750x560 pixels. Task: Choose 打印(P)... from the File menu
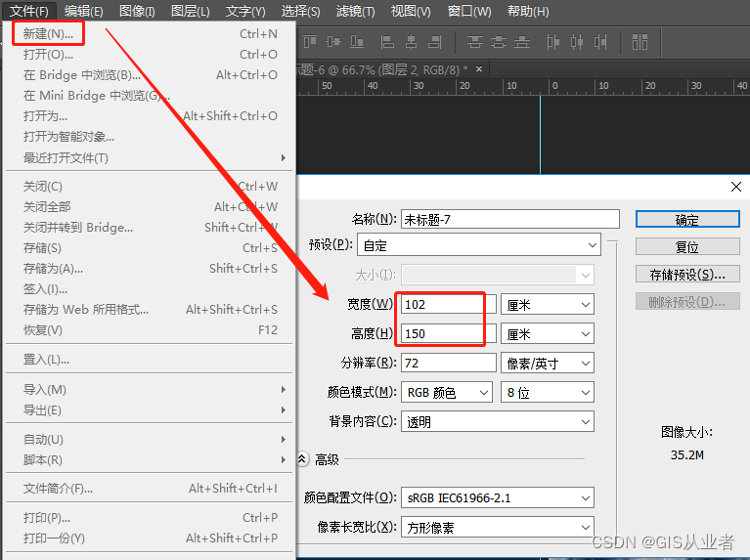click(150, 518)
